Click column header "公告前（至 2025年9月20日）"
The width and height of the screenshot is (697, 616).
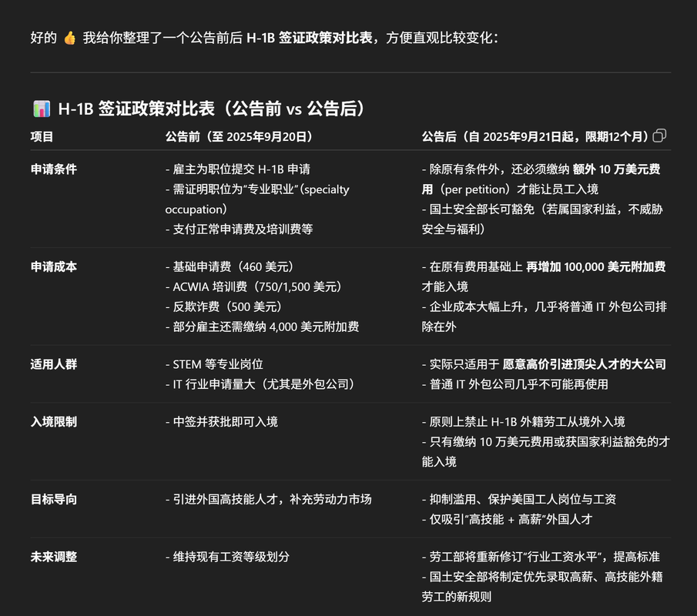(240, 136)
